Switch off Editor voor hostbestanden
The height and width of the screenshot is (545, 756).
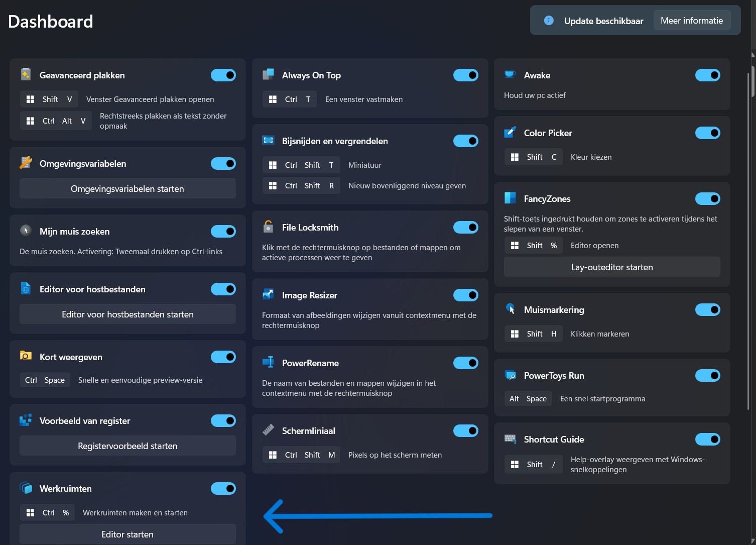[x=223, y=289]
